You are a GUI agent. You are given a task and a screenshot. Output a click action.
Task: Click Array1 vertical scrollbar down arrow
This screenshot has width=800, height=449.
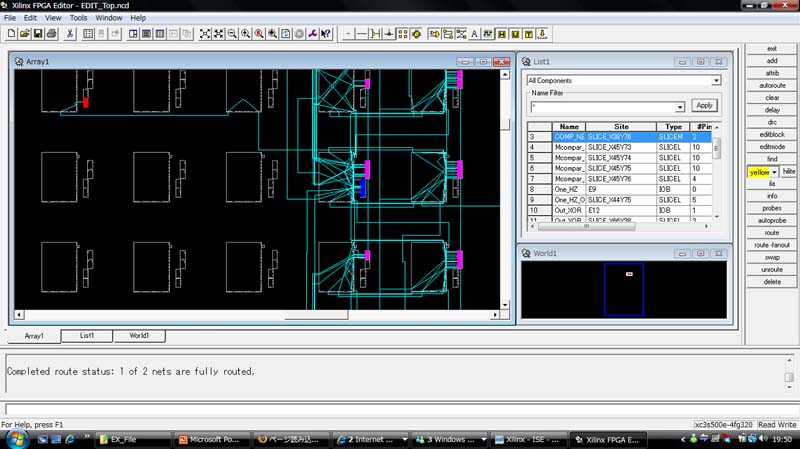tap(505, 305)
